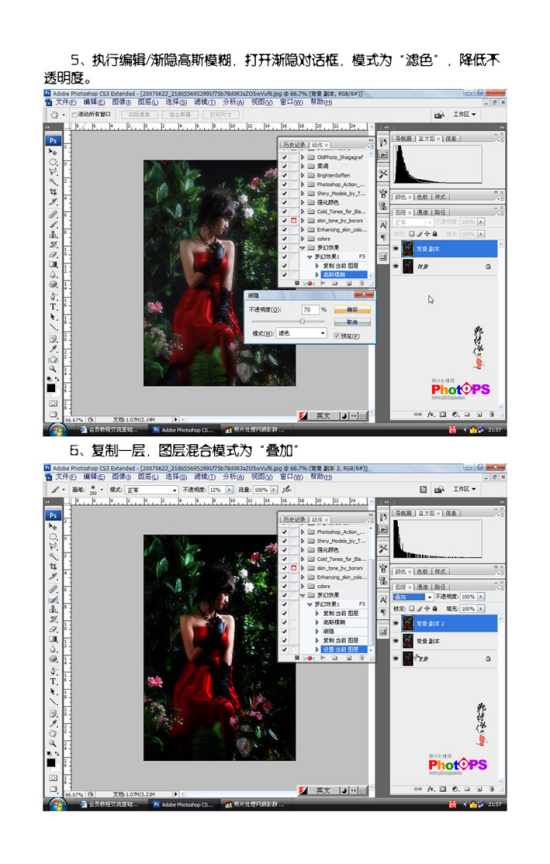Toggle the 预览 checkbox in the 渐隐 dialog
The height and width of the screenshot is (864, 550).
point(337,336)
